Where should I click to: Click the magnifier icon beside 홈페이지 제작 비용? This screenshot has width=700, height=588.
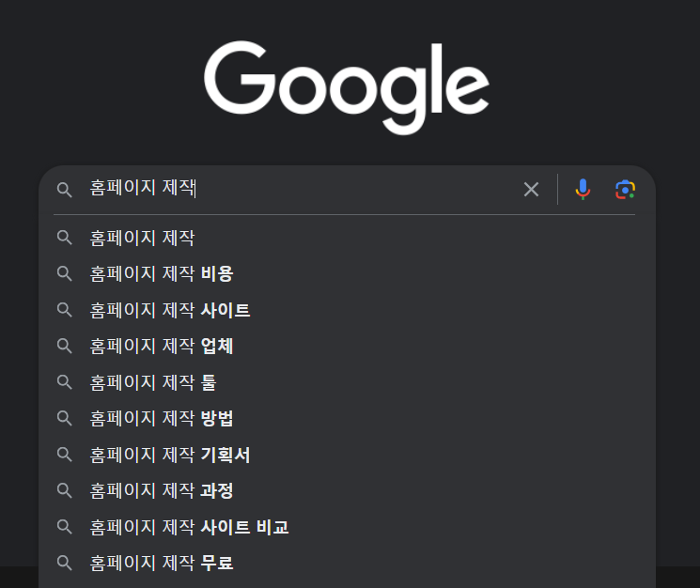(x=64, y=273)
